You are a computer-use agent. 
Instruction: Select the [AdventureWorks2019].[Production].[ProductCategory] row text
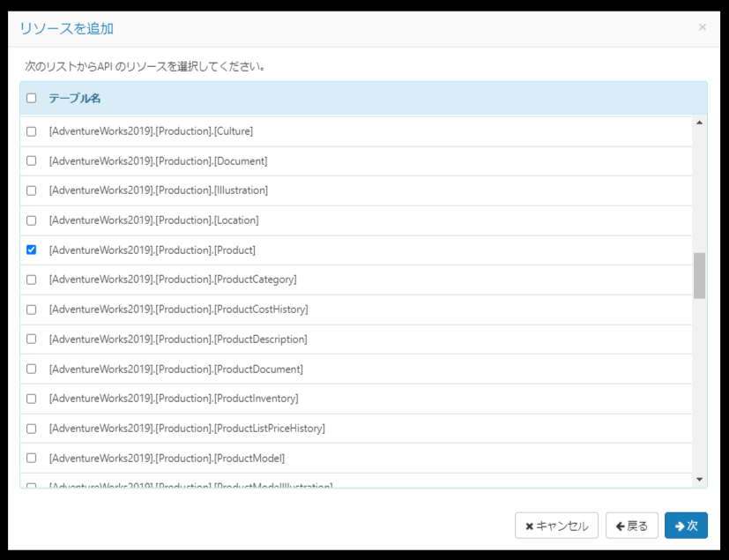pyautogui.click(x=173, y=280)
